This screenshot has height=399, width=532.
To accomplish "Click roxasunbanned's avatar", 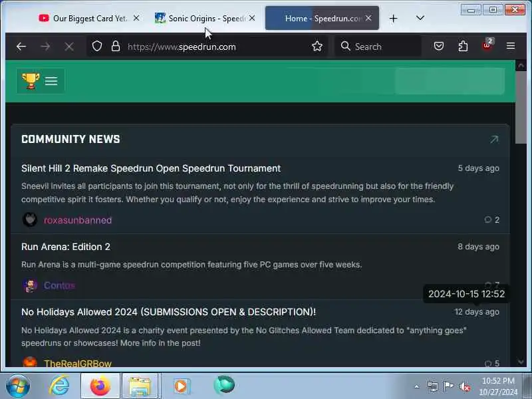I will point(30,219).
